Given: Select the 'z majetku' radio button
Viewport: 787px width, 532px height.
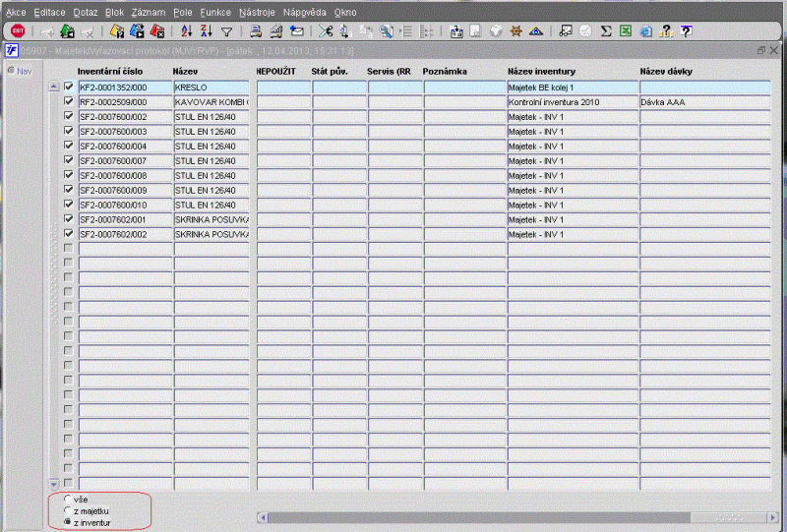Looking at the screenshot, I should coord(67,510).
